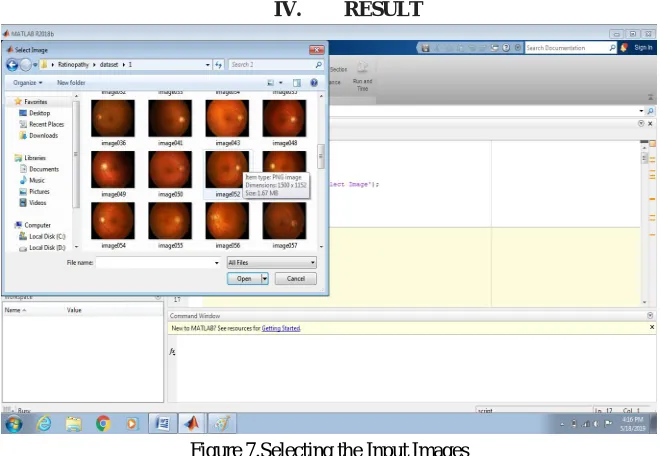Image resolution: width=660 pixels, height=456 pixels.
Task: Select the image049 thumbnail
Action: tap(113, 170)
